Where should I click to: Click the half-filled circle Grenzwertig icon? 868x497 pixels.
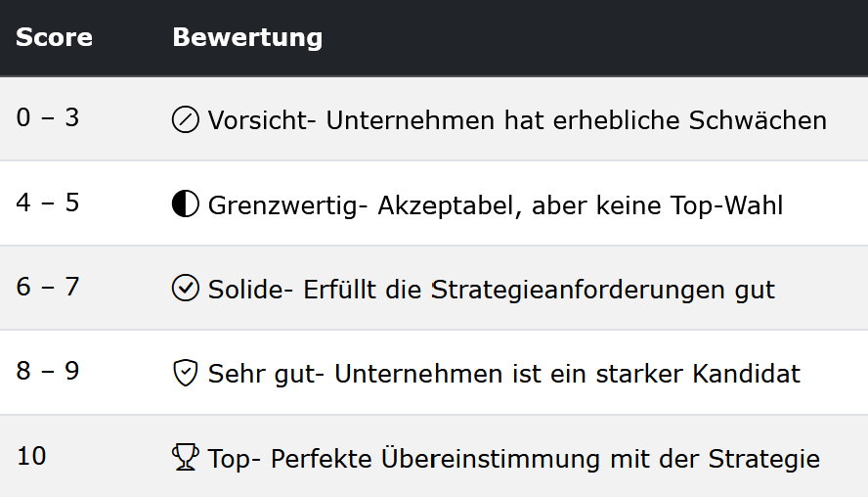click(185, 203)
